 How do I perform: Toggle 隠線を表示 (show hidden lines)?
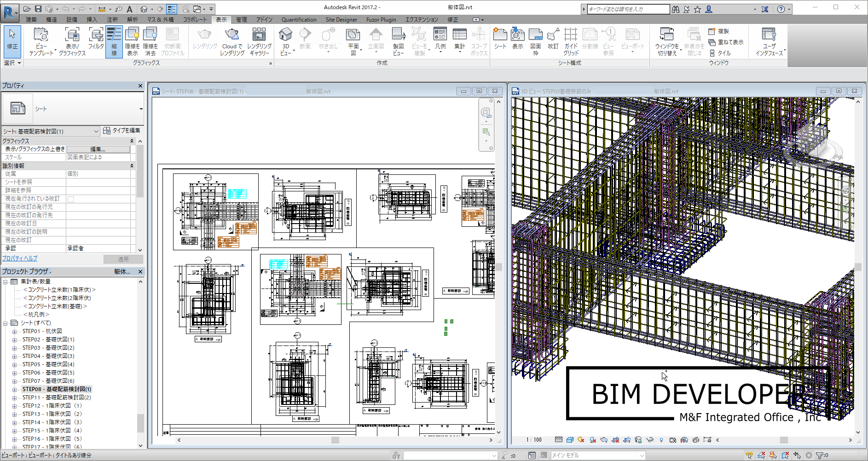coord(133,40)
